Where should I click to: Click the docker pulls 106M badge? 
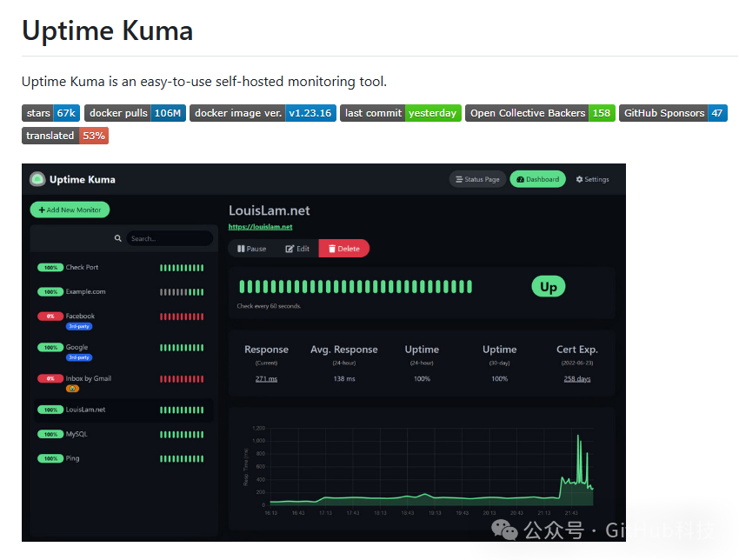135,113
